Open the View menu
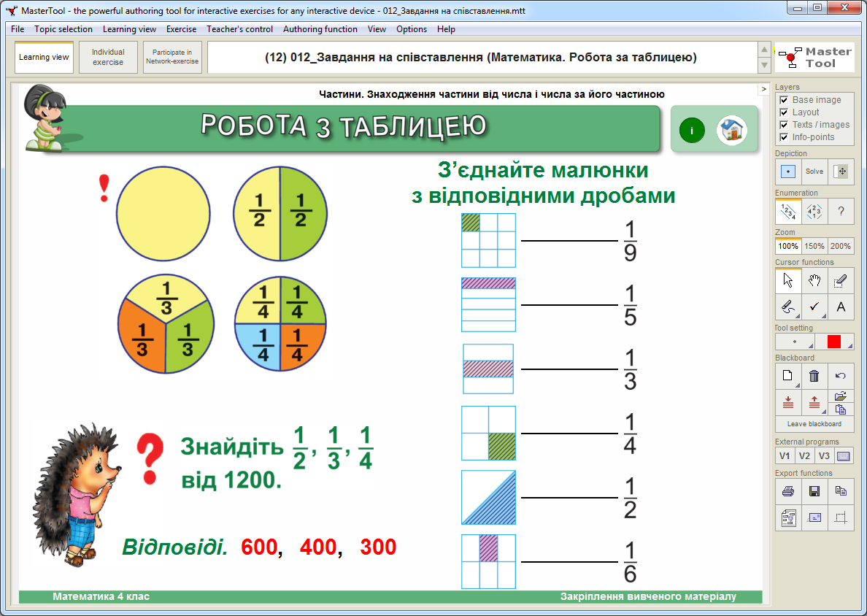This screenshot has width=867, height=616. [377, 29]
